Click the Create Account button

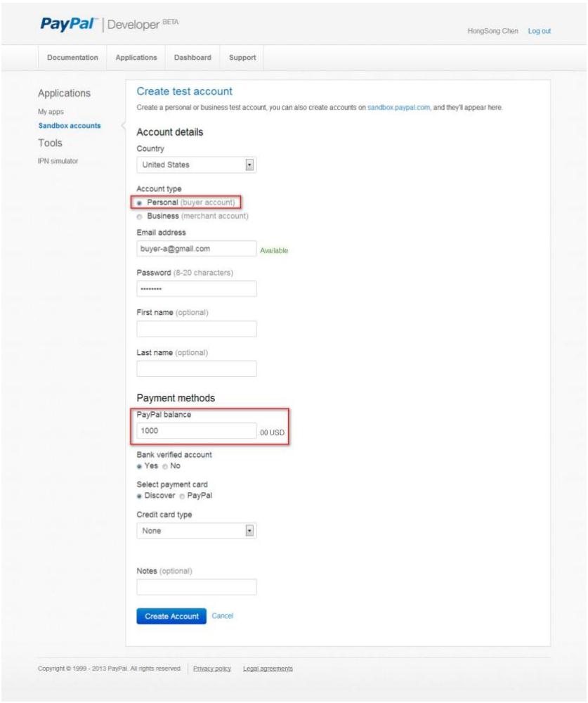tap(171, 617)
